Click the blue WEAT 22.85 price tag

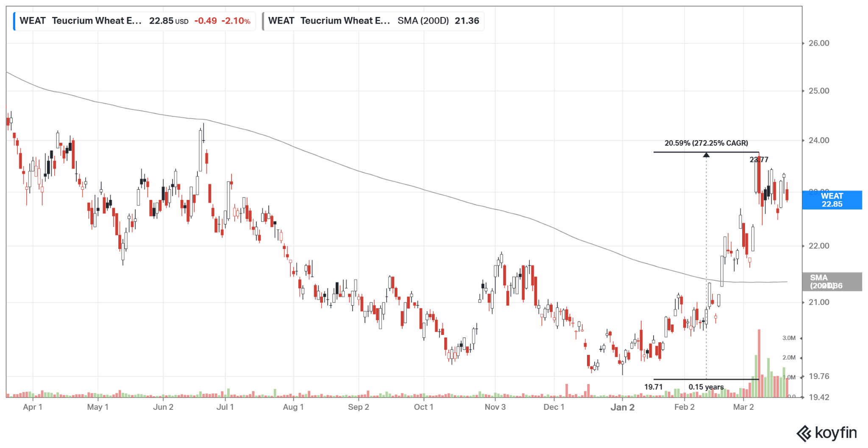pyautogui.click(x=832, y=200)
